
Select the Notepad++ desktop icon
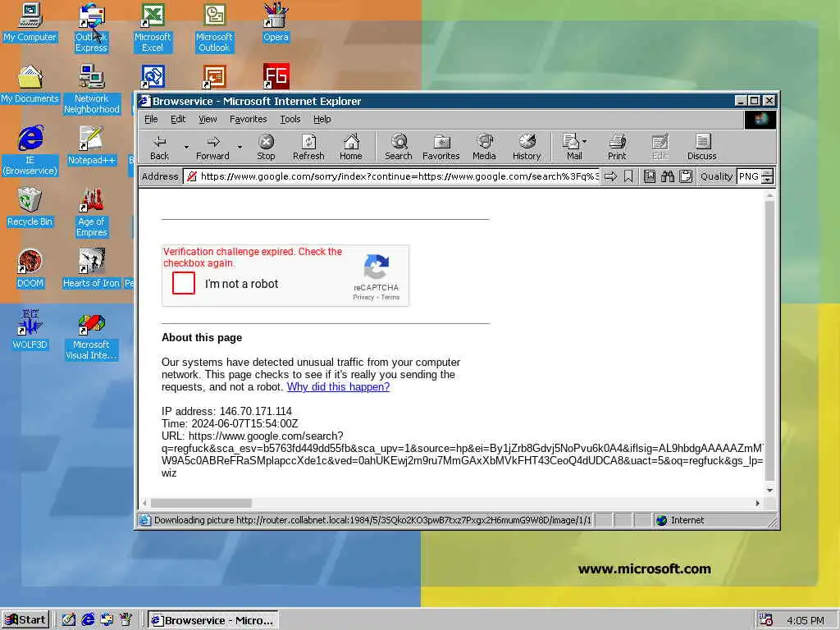click(x=91, y=146)
